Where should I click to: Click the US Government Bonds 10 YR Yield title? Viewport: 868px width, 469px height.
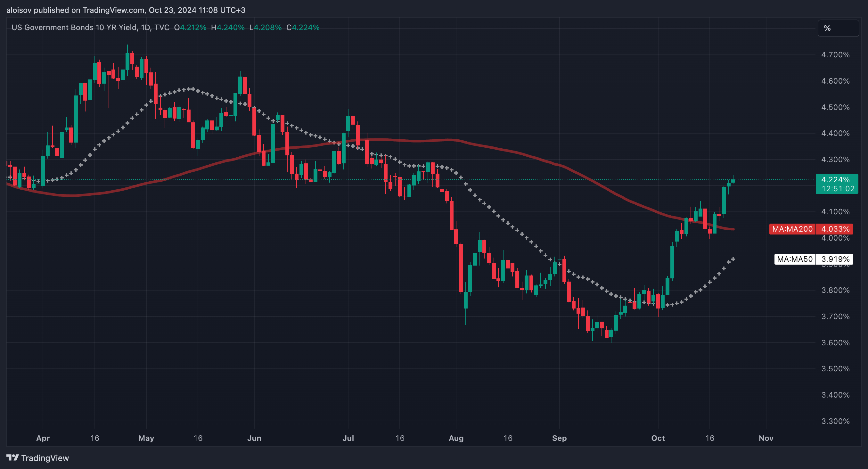[x=74, y=27]
